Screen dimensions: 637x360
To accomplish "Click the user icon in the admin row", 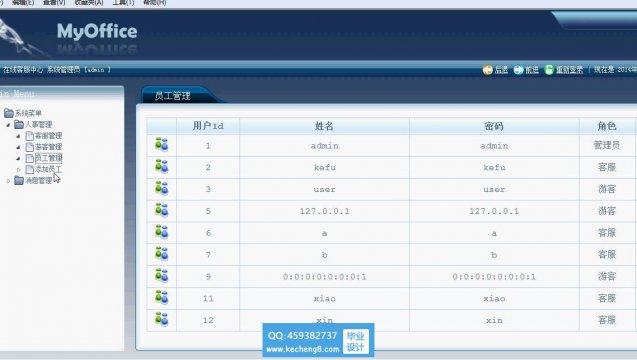I will tap(161, 145).
